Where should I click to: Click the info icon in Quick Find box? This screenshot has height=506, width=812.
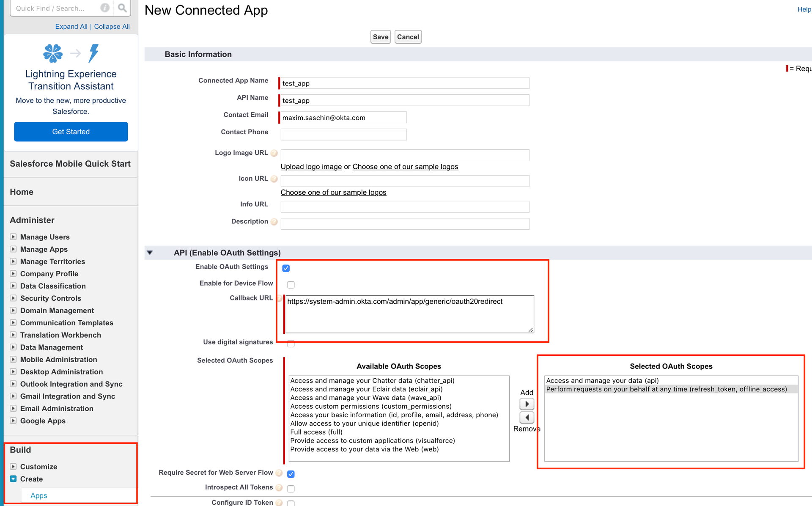pyautogui.click(x=105, y=8)
